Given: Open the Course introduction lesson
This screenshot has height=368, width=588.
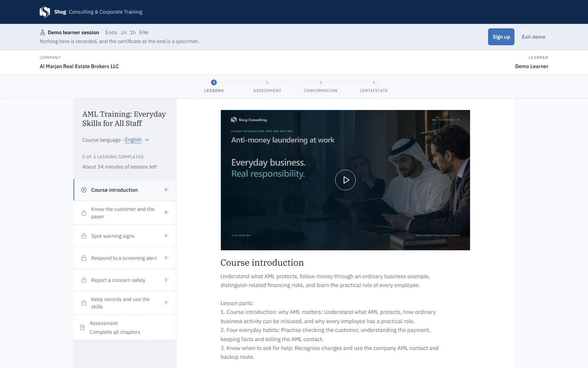Looking at the screenshot, I should (x=125, y=190).
